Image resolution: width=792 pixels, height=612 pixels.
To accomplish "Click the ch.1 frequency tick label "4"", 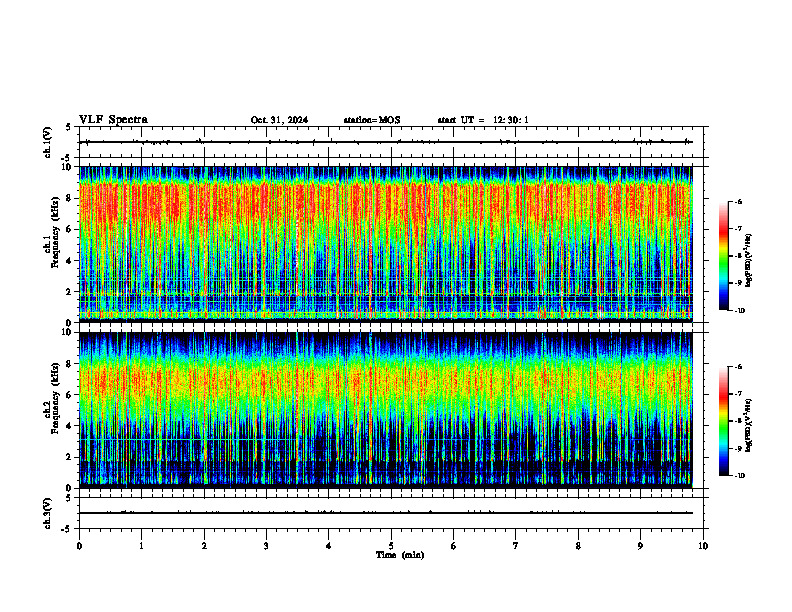I will [70, 261].
